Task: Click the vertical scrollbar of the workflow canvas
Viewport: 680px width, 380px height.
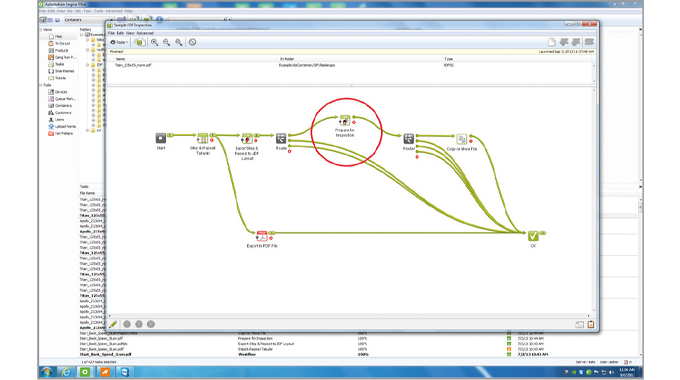Action: point(594,200)
